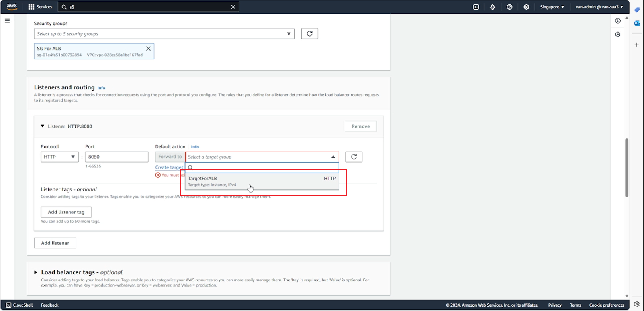Open the security groups select dropdown
Image resolution: width=644 pixels, height=311 pixels.
click(164, 34)
